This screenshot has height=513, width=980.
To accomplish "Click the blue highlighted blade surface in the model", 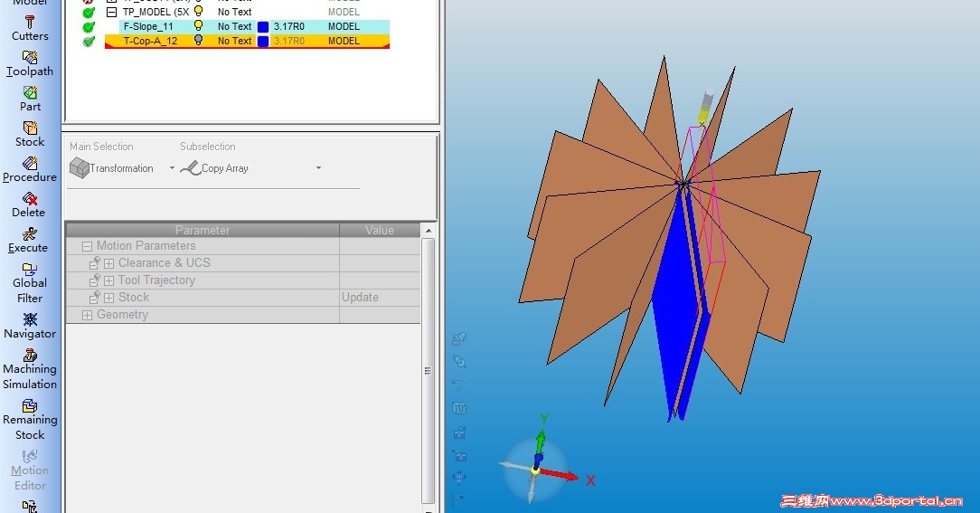I will tap(674, 294).
